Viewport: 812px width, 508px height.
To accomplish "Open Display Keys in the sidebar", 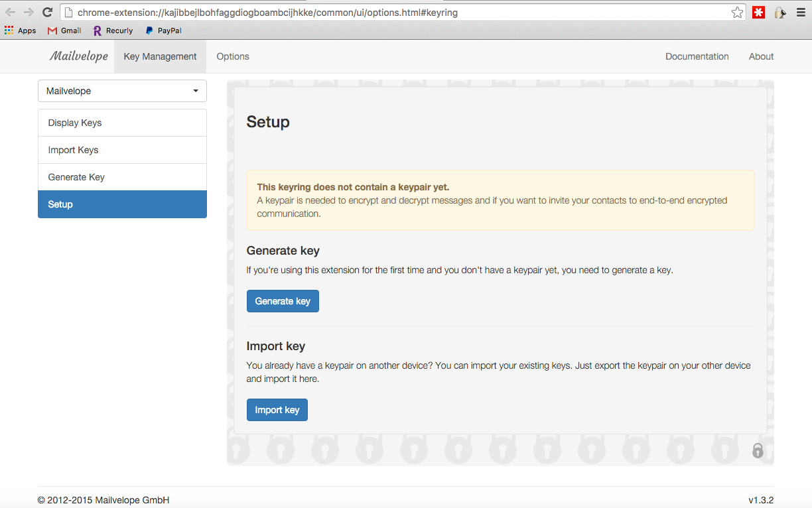I will pyautogui.click(x=122, y=123).
